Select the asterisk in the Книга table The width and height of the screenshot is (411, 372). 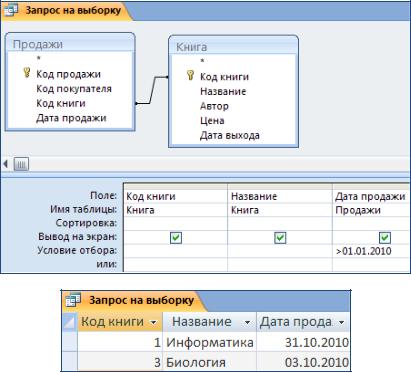[x=202, y=62]
